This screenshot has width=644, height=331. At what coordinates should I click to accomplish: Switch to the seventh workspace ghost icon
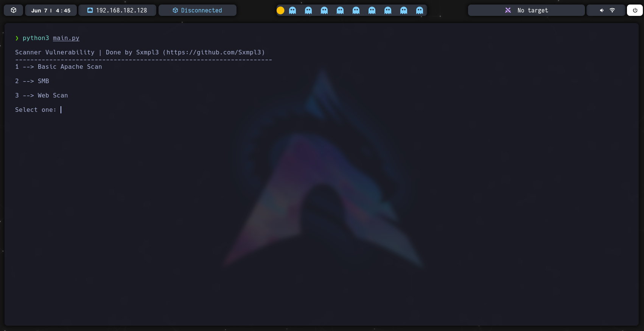click(372, 10)
